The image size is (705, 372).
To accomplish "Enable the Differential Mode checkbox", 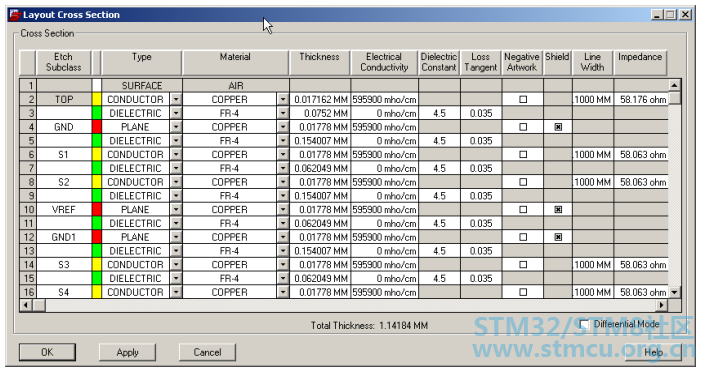I will pos(584,324).
